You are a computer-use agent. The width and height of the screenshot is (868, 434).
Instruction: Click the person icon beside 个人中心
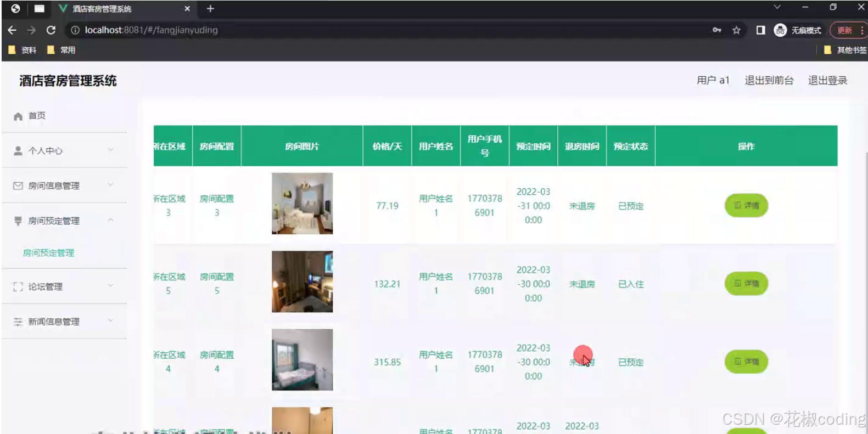[18, 150]
